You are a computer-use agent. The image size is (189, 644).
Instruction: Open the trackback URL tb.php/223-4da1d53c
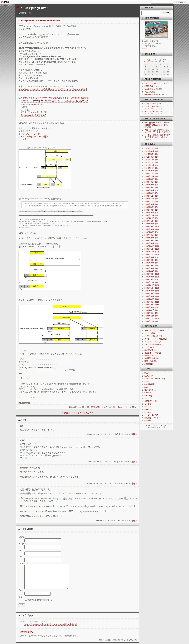click(51, 624)
